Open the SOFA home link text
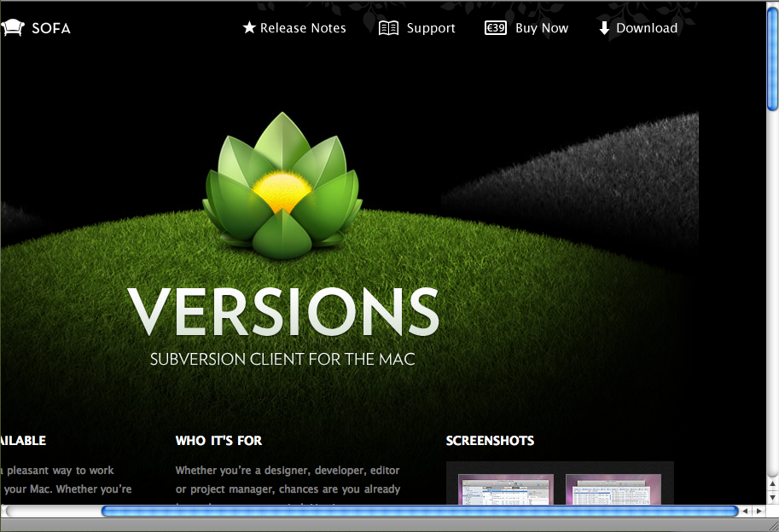The image size is (779, 532). click(51, 28)
